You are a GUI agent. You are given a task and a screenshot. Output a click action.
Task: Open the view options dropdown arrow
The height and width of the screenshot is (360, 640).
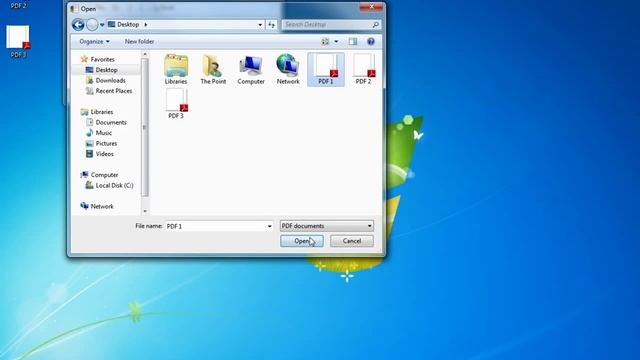tap(336, 42)
